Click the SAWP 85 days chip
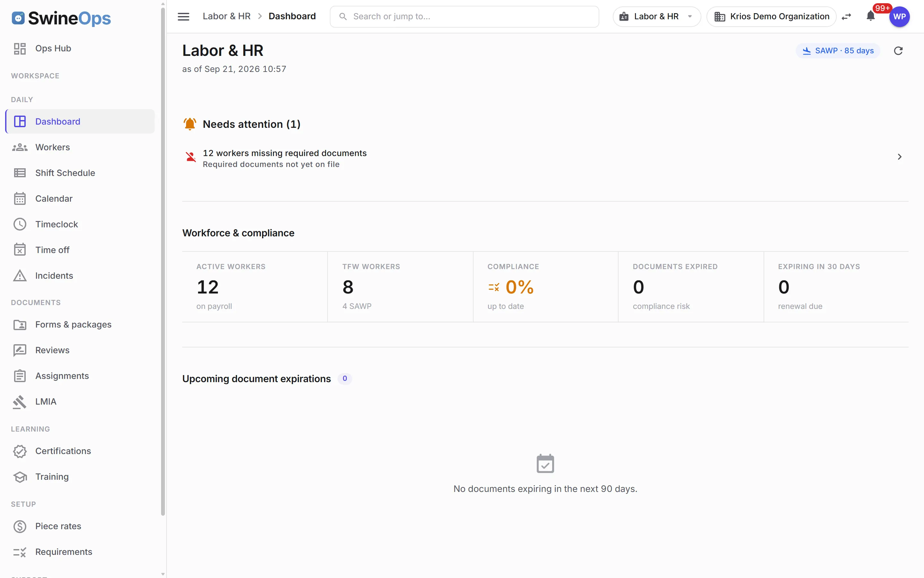924x578 pixels. click(x=838, y=51)
